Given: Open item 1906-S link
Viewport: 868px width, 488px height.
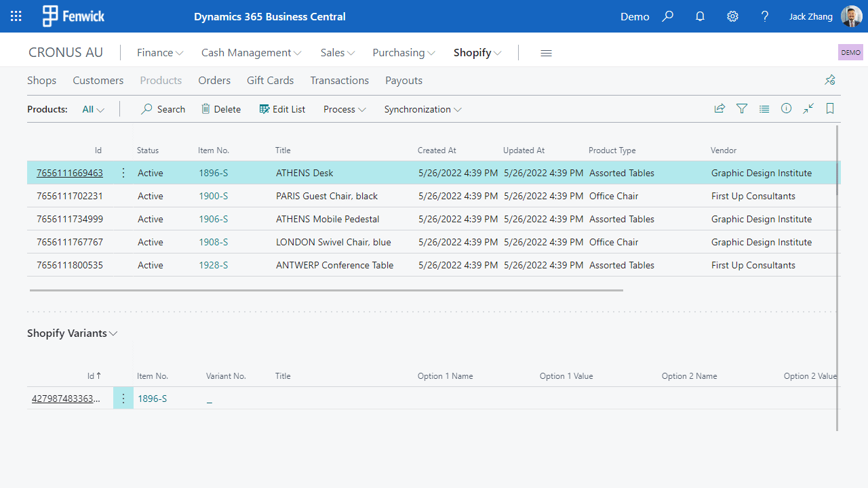Looking at the screenshot, I should click(x=214, y=219).
